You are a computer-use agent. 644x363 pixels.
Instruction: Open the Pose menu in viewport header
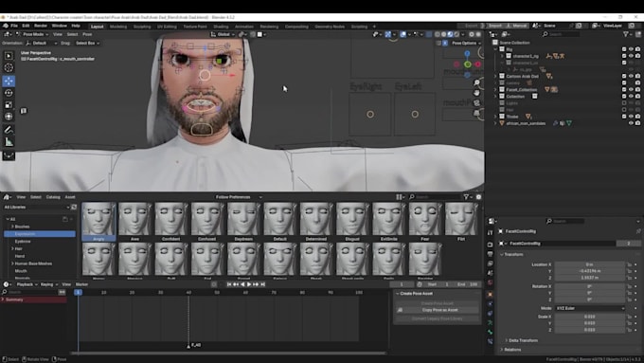[x=87, y=34]
